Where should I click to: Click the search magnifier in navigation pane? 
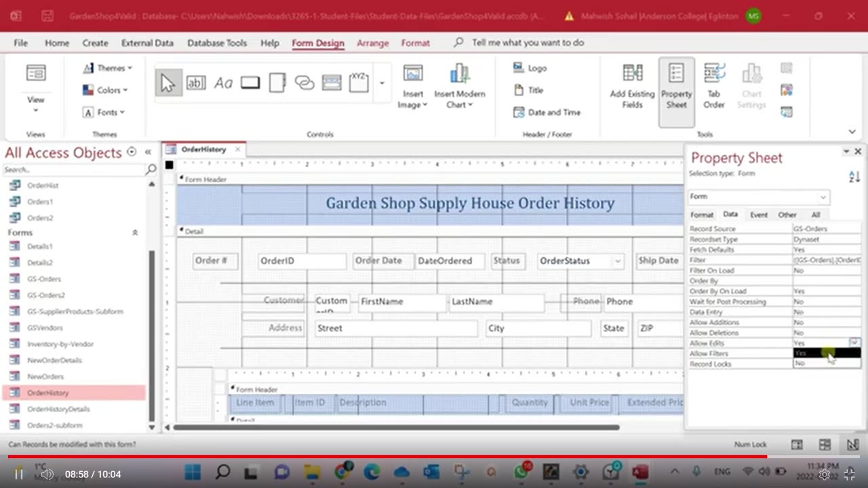(151, 169)
